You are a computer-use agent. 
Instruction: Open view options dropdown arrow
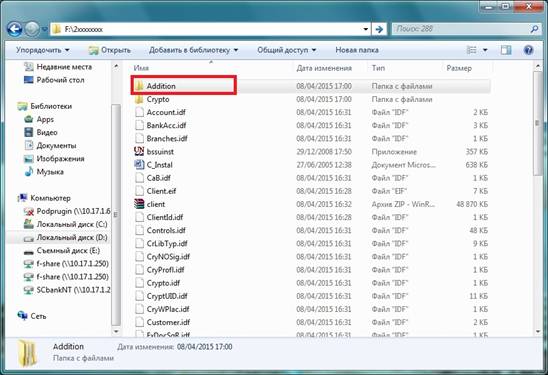[485, 50]
